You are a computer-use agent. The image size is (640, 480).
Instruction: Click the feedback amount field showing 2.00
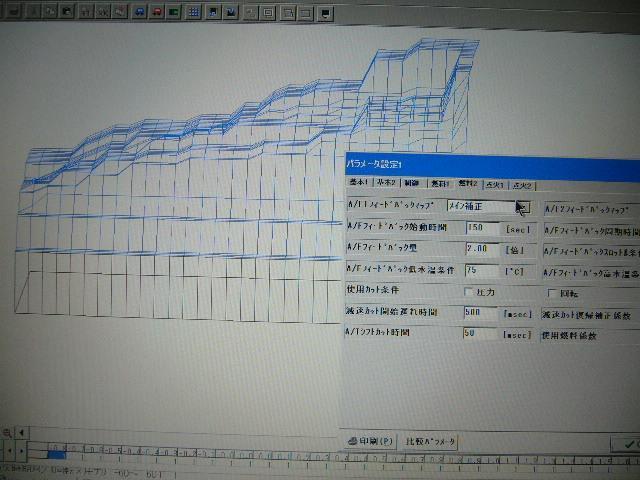tap(479, 249)
